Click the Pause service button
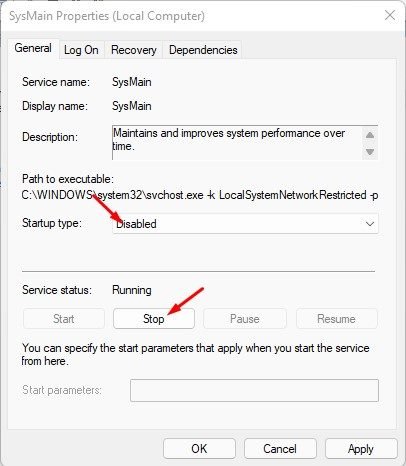 coord(245,319)
